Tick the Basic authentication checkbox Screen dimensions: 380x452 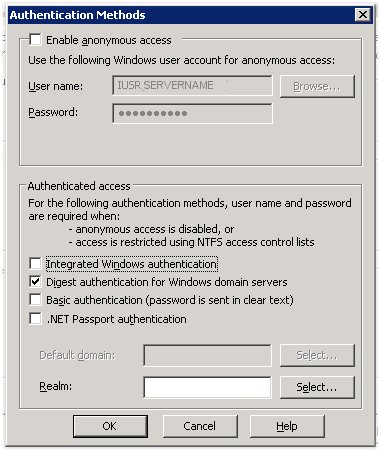pos(35,300)
